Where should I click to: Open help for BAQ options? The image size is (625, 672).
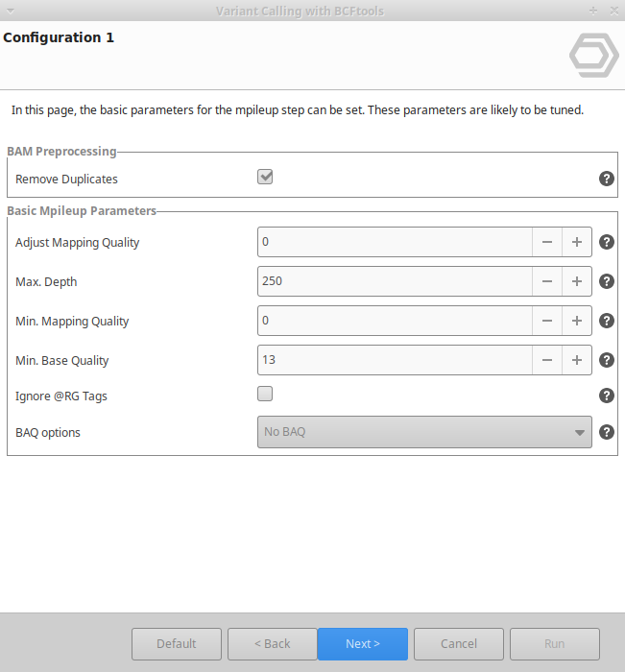(606, 432)
